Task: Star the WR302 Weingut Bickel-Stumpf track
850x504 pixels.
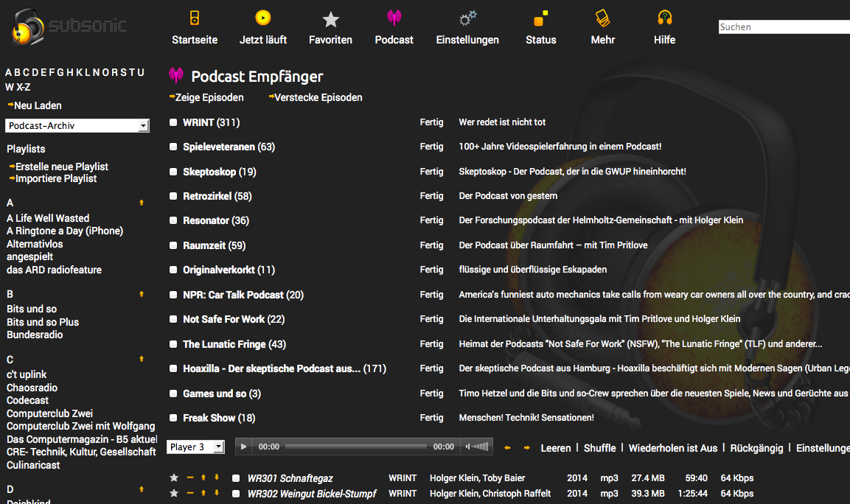Action: (x=174, y=493)
